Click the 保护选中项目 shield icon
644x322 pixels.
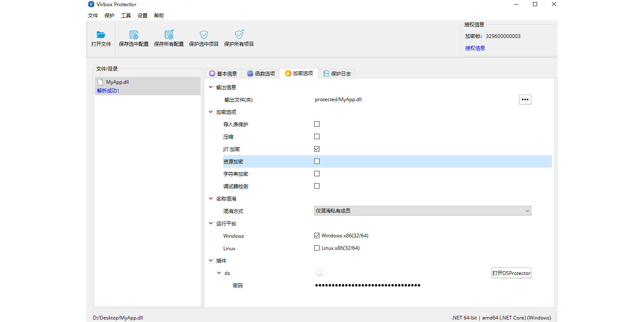(x=204, y=35)
